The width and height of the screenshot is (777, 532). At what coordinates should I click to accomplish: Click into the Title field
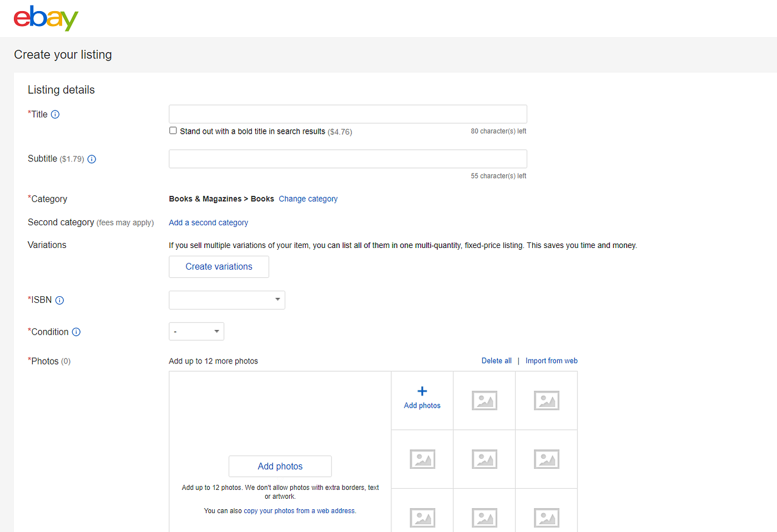pyautogui.click(x=348, y=114)
